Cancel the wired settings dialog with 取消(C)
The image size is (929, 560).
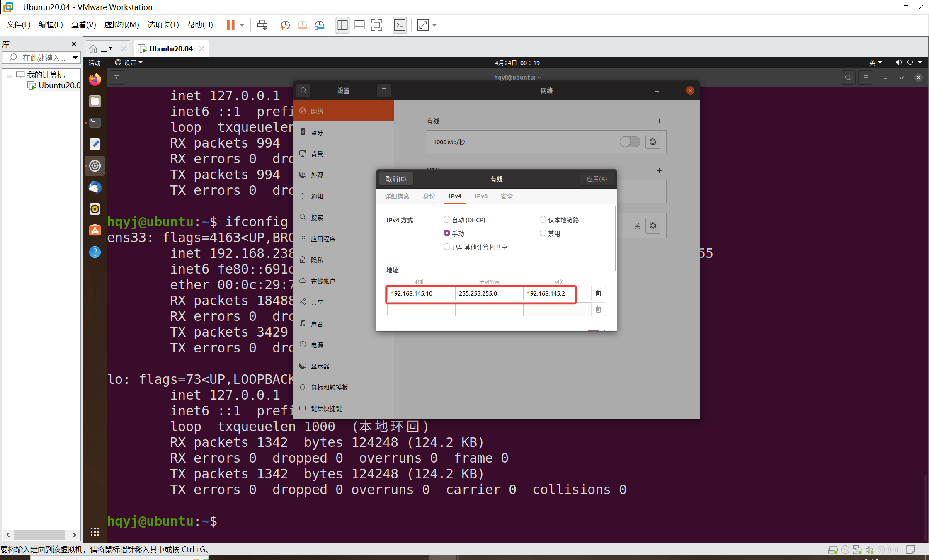tap(396, 179)
